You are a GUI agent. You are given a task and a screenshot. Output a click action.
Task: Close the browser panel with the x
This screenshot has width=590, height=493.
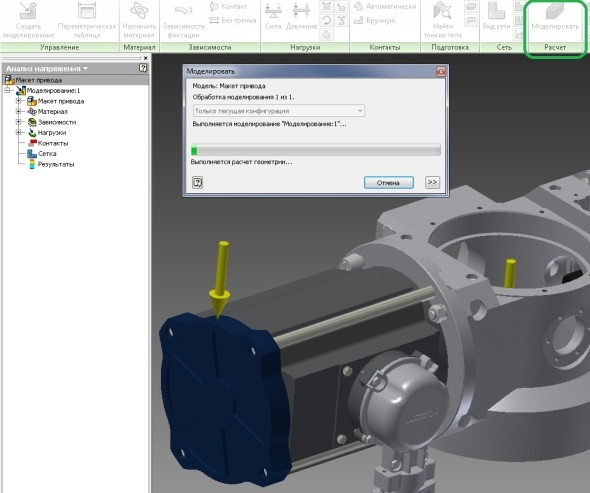(146, 58)
